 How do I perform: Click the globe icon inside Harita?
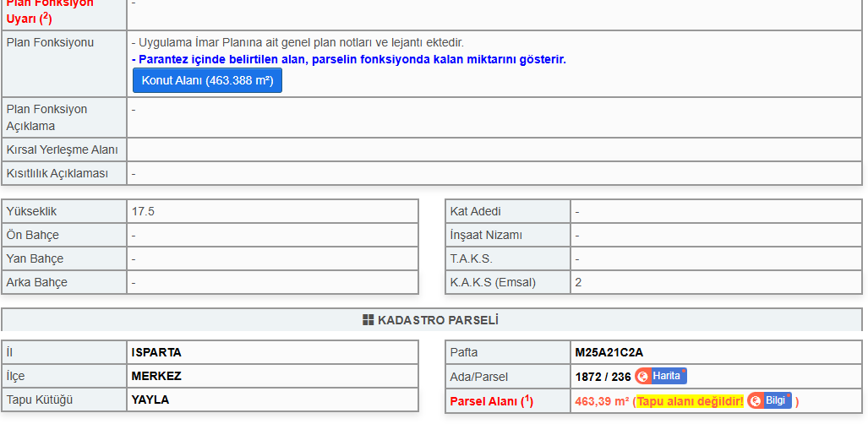(643, 377)
